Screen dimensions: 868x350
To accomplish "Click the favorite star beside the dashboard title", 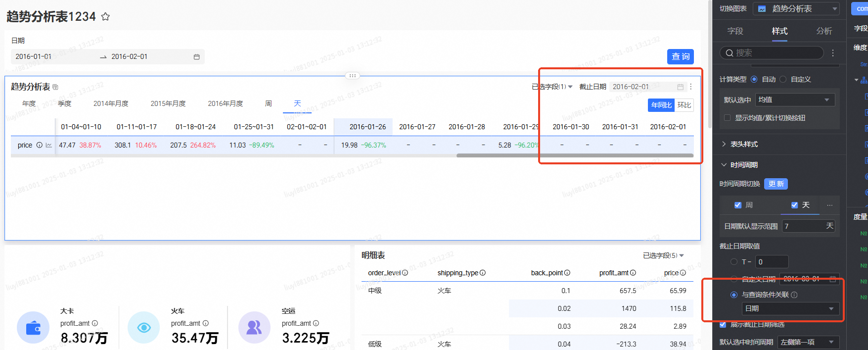I will pyautogui.click(x=105, y=17).
